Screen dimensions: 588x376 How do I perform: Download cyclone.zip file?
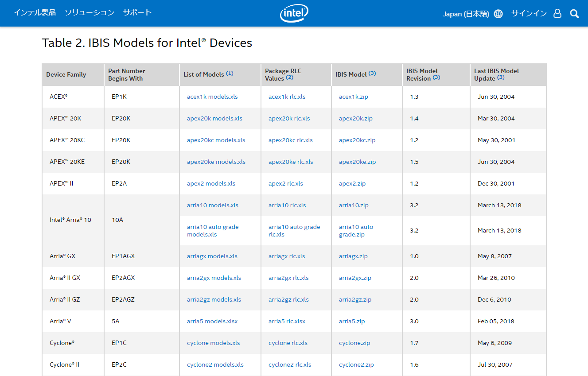(354, 343)
